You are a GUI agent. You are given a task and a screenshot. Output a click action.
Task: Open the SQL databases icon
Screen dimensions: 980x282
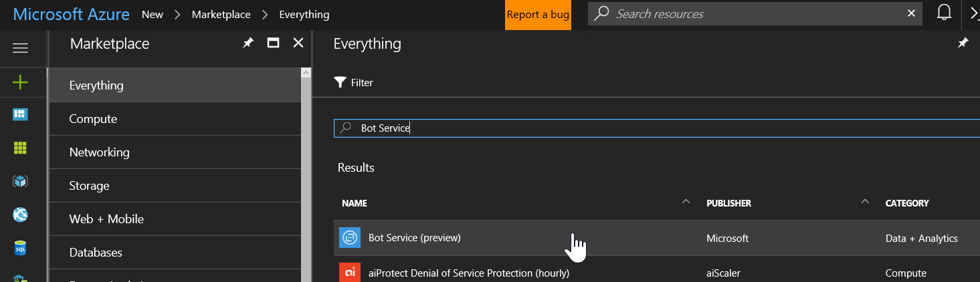[x=20, y=249]
